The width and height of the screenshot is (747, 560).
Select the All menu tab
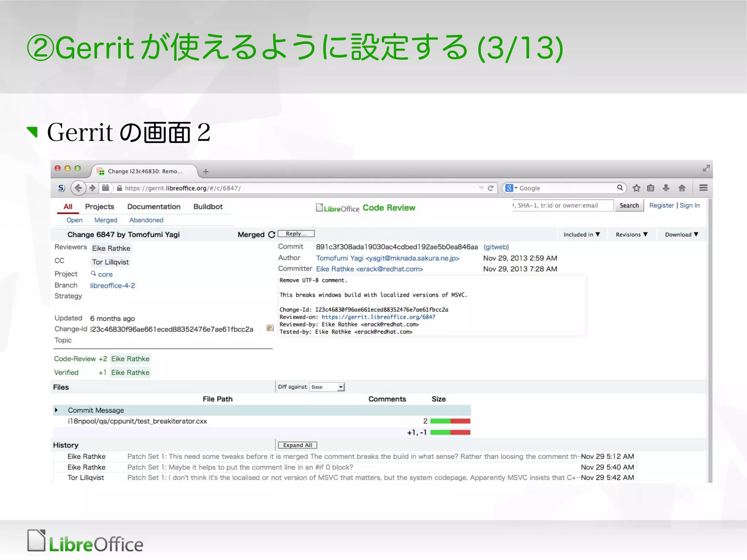pyautogui.click(x=68, y=206)
